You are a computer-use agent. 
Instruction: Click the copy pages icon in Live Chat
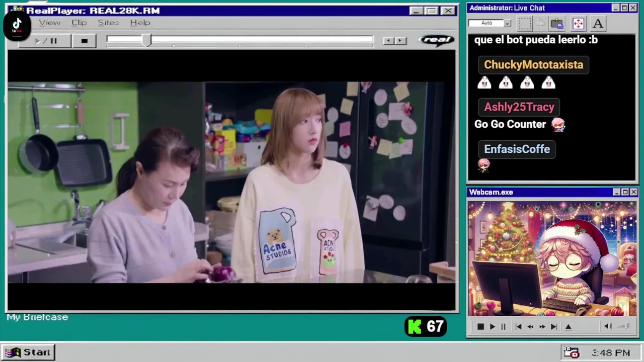[540, 23]
